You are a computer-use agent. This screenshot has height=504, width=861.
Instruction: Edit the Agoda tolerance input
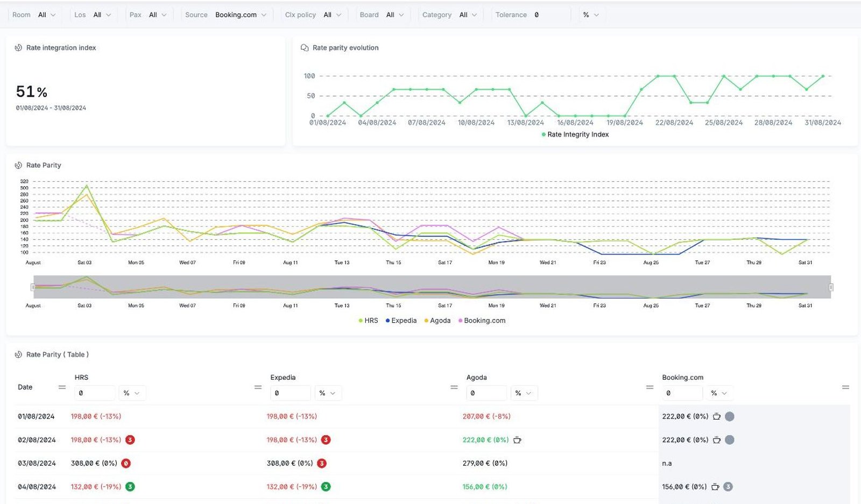[486, 393]
